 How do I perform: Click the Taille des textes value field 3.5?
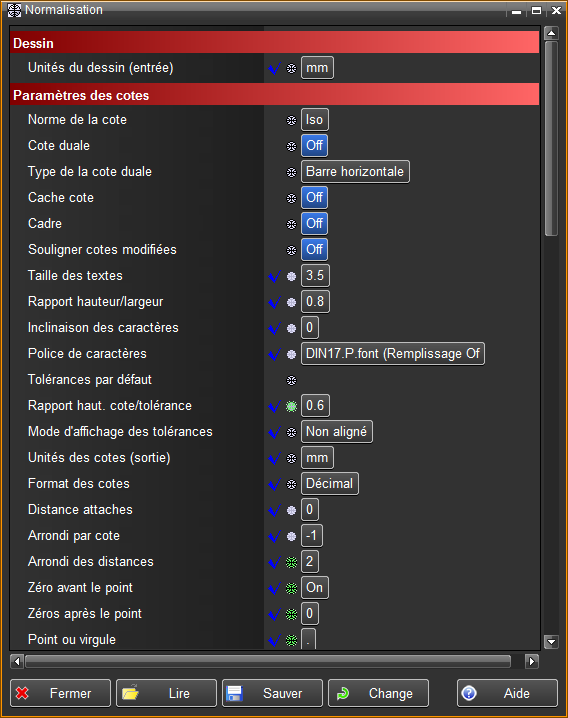click(x=315, y=276)
